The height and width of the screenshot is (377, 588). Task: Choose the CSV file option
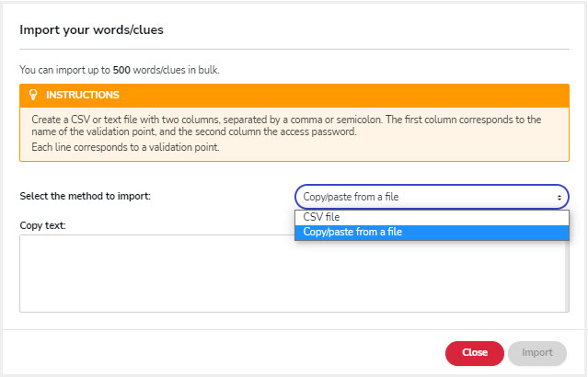[432, 217]
